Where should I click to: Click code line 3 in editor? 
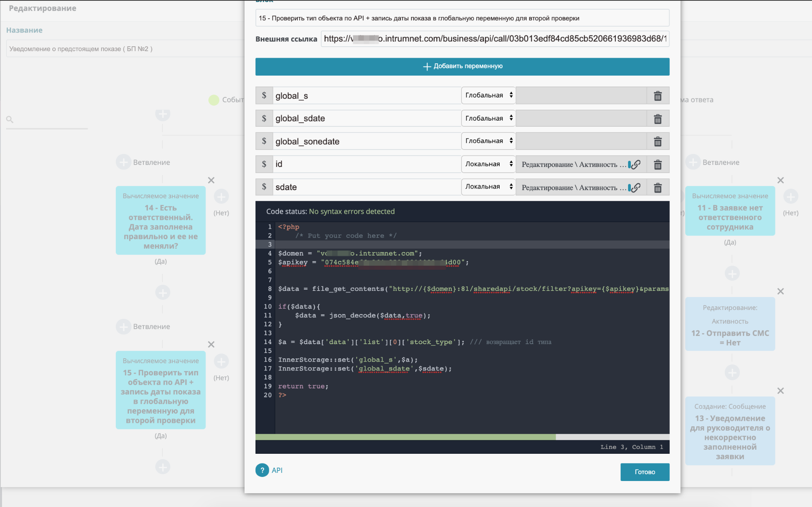click(x=472, y=245)
